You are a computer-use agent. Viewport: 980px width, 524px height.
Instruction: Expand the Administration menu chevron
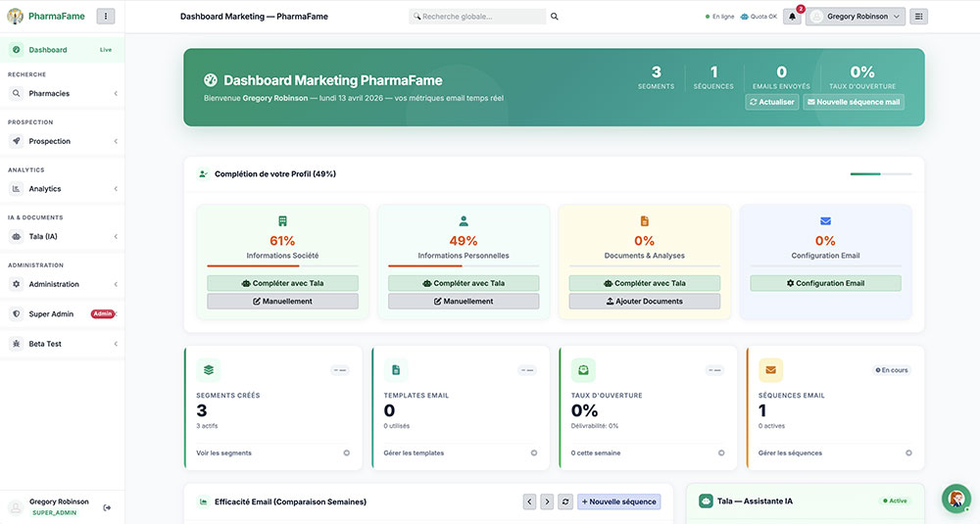[116, 284]
